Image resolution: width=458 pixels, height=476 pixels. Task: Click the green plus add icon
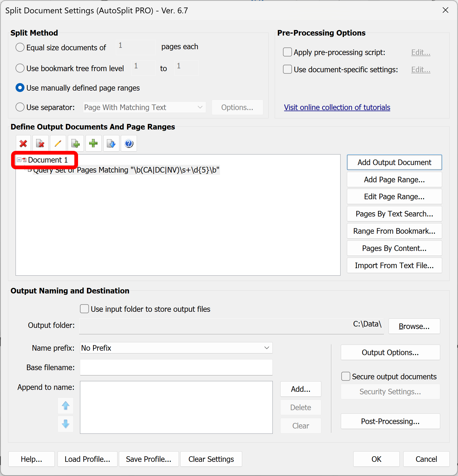click(x=93, y=144)
